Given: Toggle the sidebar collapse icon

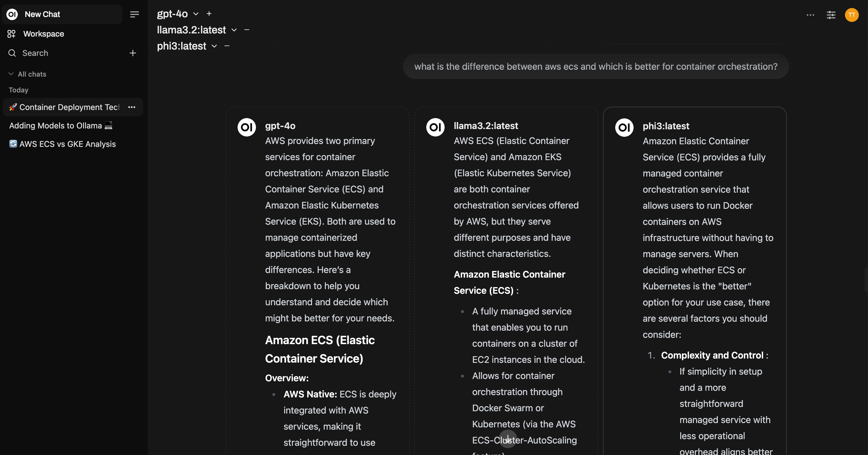Looking at the screenshot, I should (134, 14).
